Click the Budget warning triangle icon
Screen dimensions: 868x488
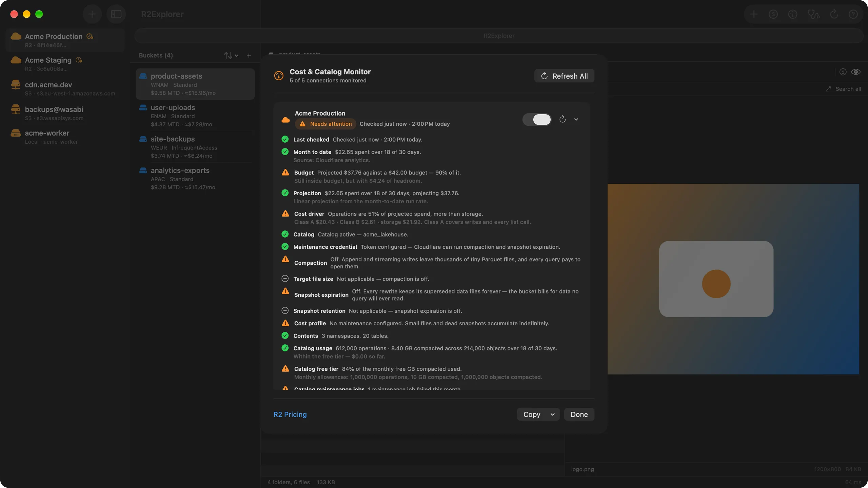(x=285, y=172)
